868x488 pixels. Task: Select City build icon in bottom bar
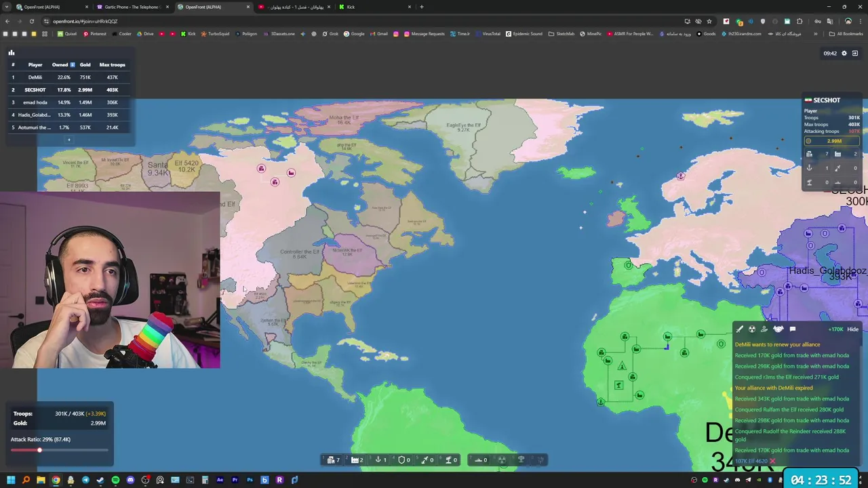pos(333,460)
